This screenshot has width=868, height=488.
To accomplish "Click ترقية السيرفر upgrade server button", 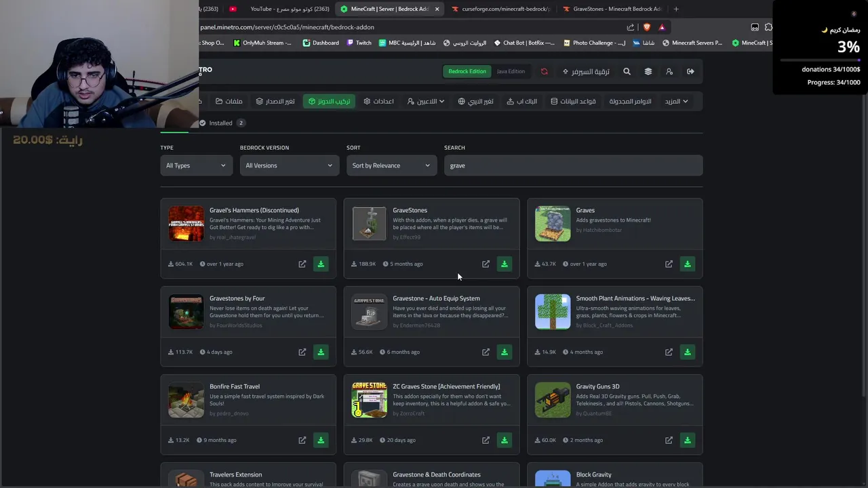I will point(586,71).
